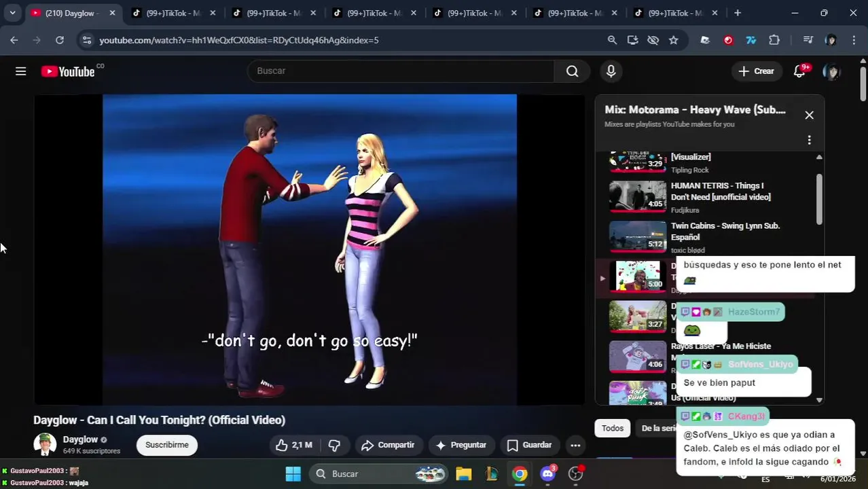
Task: Open Discord from the taskbar
Action: [548, 474]
